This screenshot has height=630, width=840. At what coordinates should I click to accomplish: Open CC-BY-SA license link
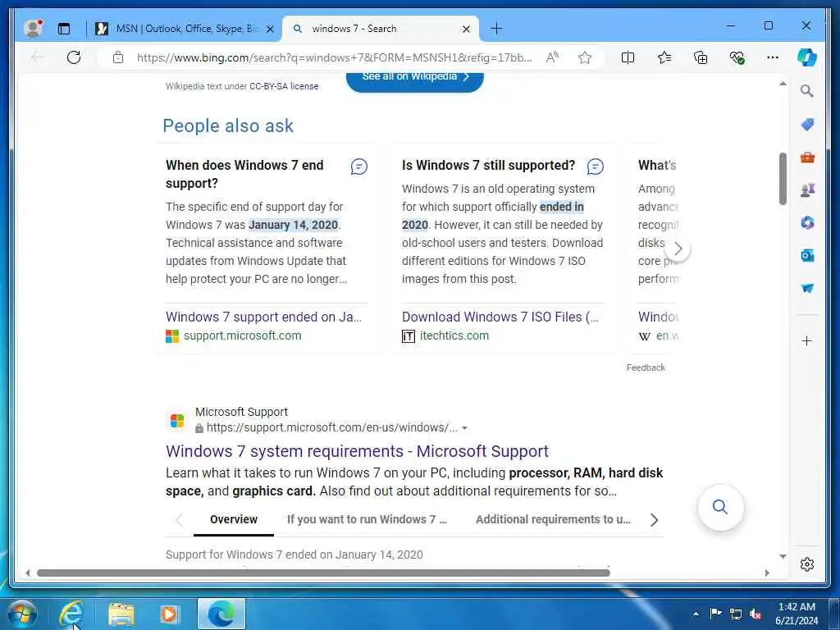click(284, 85)
